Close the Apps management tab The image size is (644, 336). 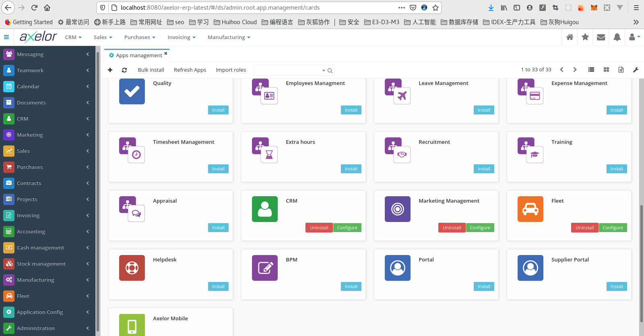[x=166, y=53]
